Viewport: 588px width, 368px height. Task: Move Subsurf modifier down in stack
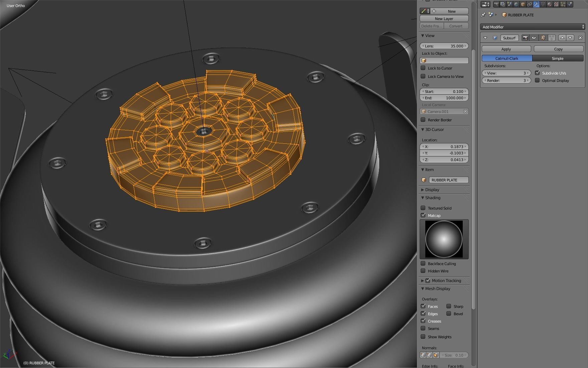pyautogui.click(x=570, y=38)
